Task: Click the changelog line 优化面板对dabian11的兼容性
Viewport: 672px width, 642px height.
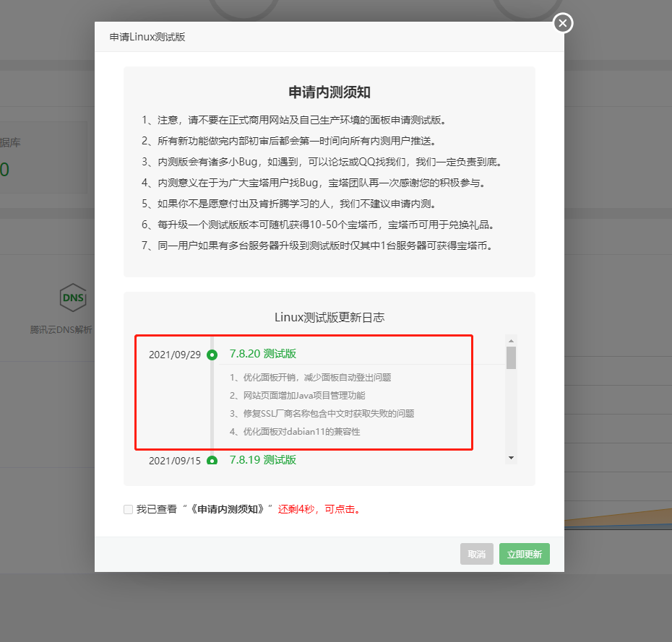Action: [x=295, y=432]
